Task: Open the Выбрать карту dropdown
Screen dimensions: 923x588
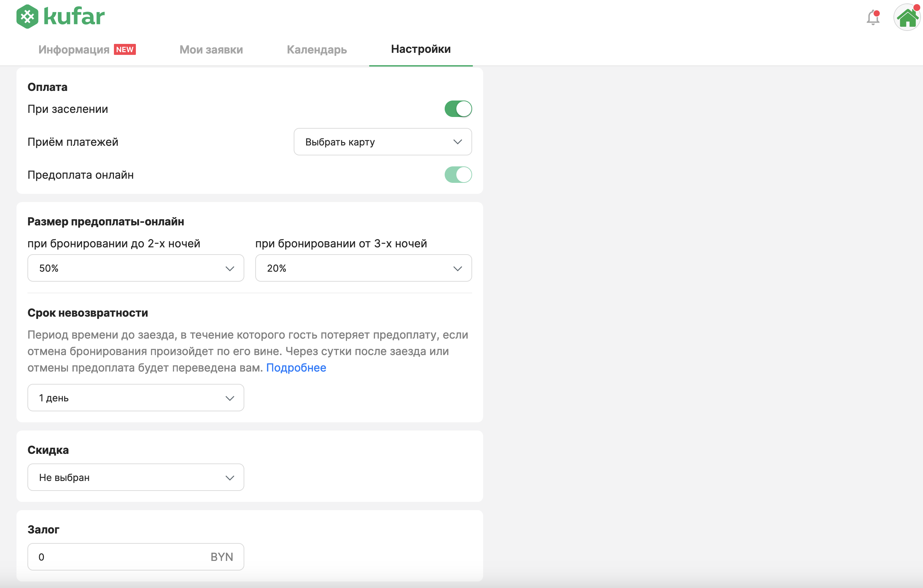Action: coord(383,142)
